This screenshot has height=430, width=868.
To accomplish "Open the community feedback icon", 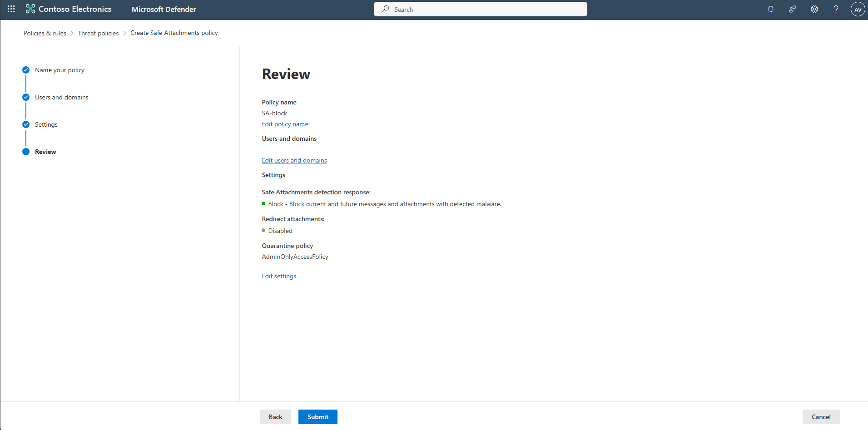I will pos(793,9).
